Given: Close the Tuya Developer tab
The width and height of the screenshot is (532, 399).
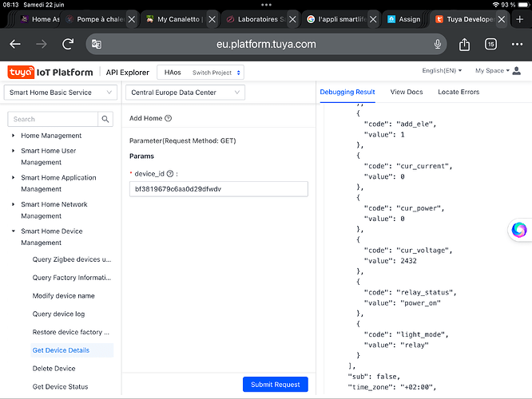Looking at the screenshot, I should (502, 19).
